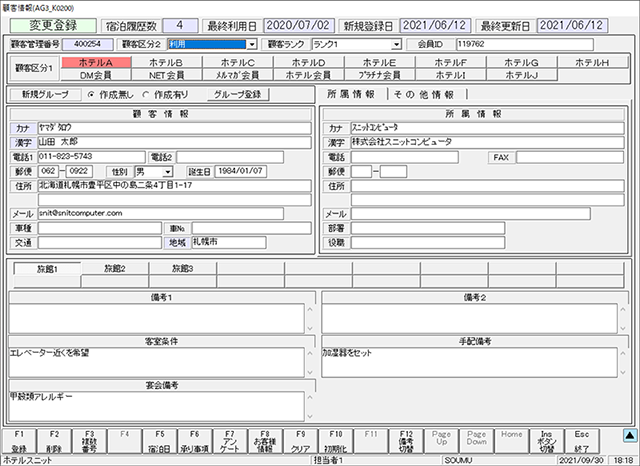Click the affiliation FAX field
The image size is (640, 466).
pos(570,157)
